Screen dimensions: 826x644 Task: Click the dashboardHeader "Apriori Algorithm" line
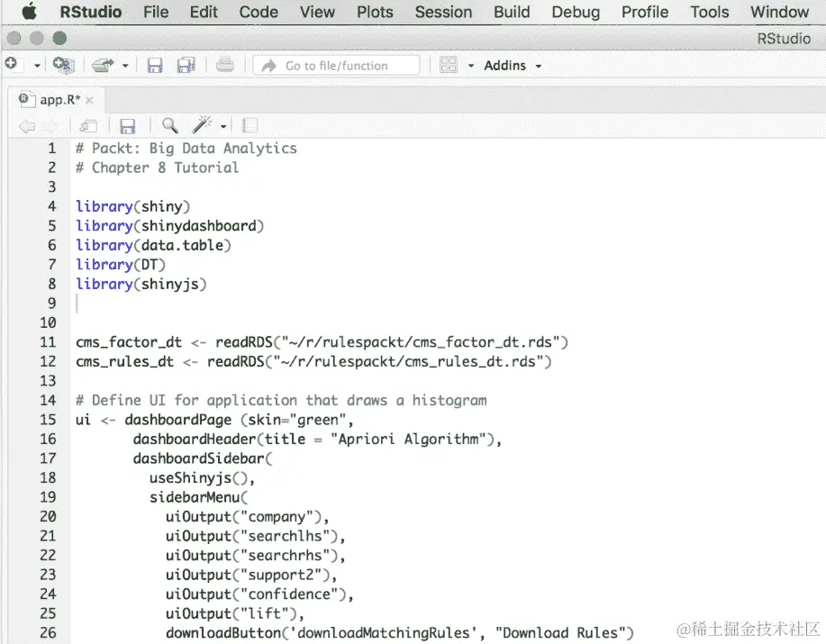317,440
